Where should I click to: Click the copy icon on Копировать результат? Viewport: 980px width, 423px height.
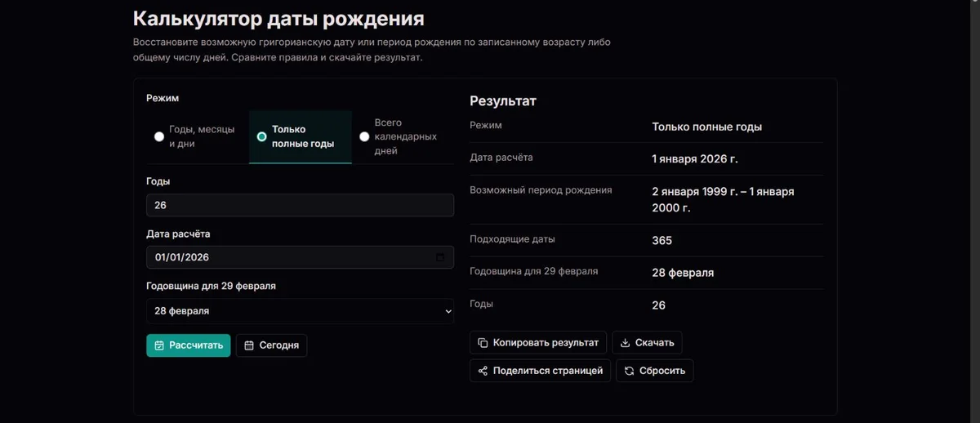coord(483,343)
